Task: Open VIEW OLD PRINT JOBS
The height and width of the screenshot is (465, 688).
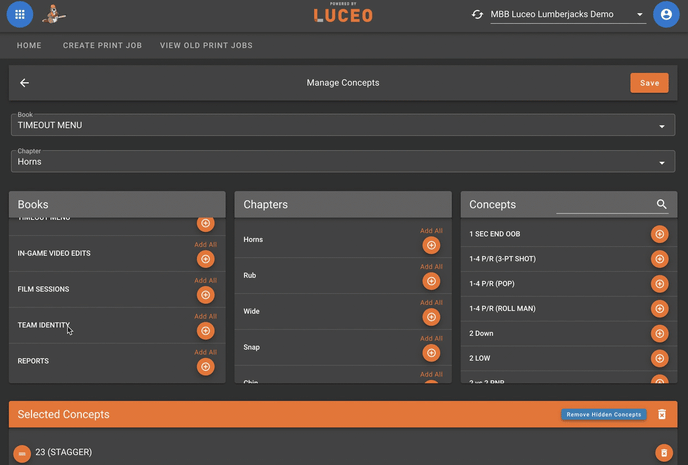Action: pyautogui.click(x=206, y=45)
